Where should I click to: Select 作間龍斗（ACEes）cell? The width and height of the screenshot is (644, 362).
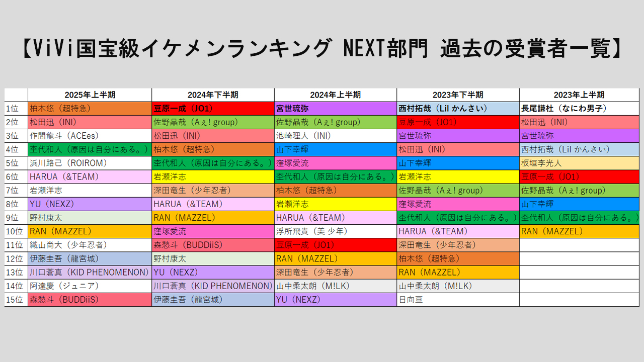(90, 136)
